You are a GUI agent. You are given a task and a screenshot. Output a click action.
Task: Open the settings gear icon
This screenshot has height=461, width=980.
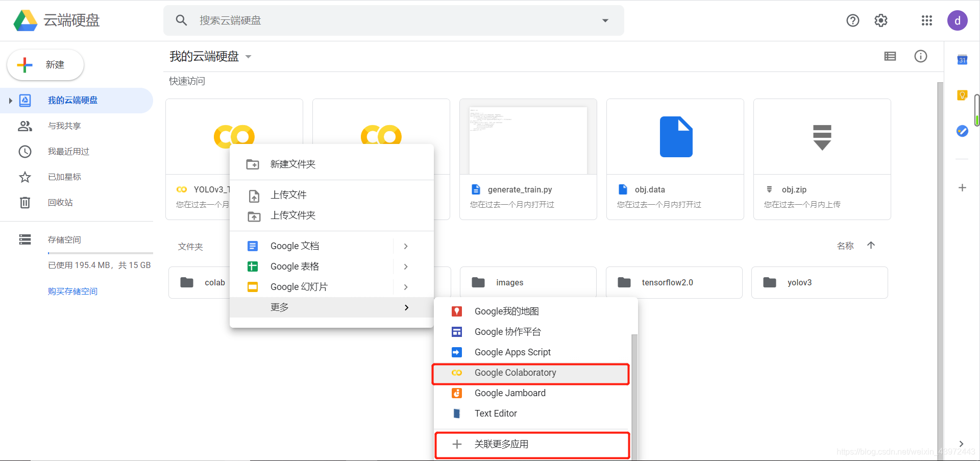(x=881, y=20)
